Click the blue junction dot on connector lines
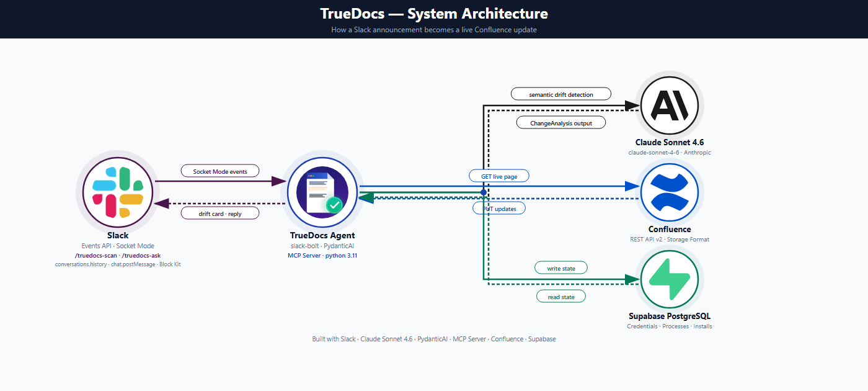Screen dimensions: 868x391 484,192
